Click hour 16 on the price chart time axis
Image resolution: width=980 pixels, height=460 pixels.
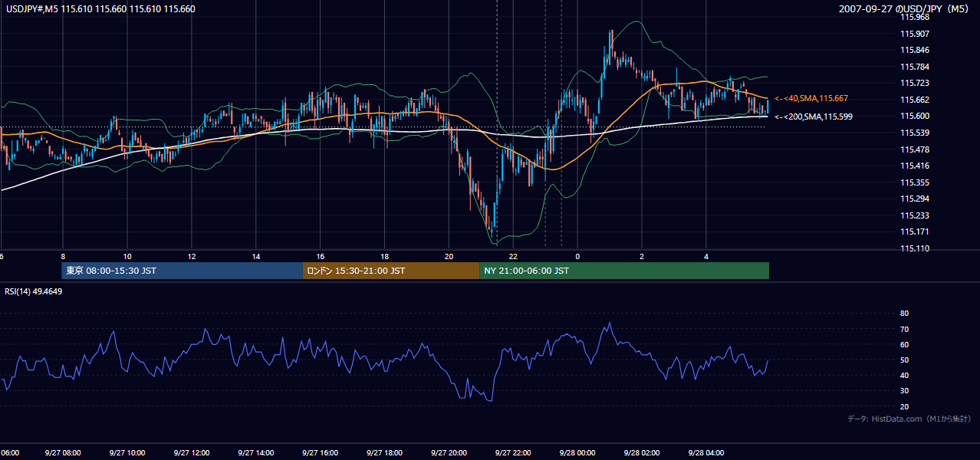321,256
